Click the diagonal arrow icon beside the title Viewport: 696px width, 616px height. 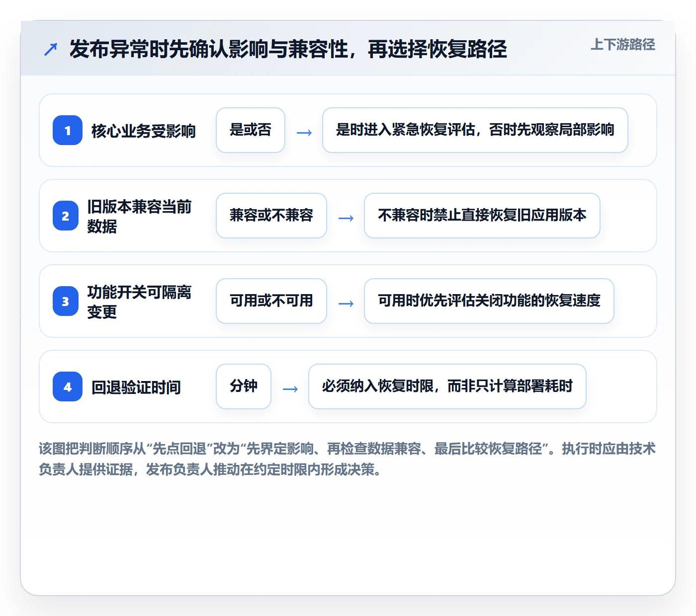51,49
